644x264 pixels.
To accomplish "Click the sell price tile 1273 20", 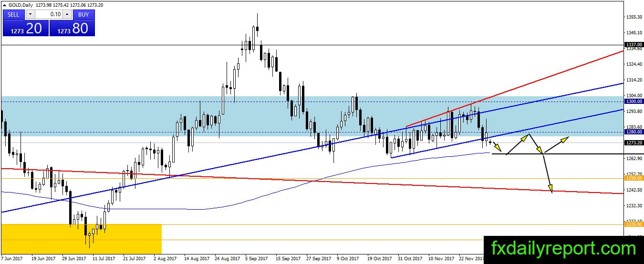I will coord(25,28).
